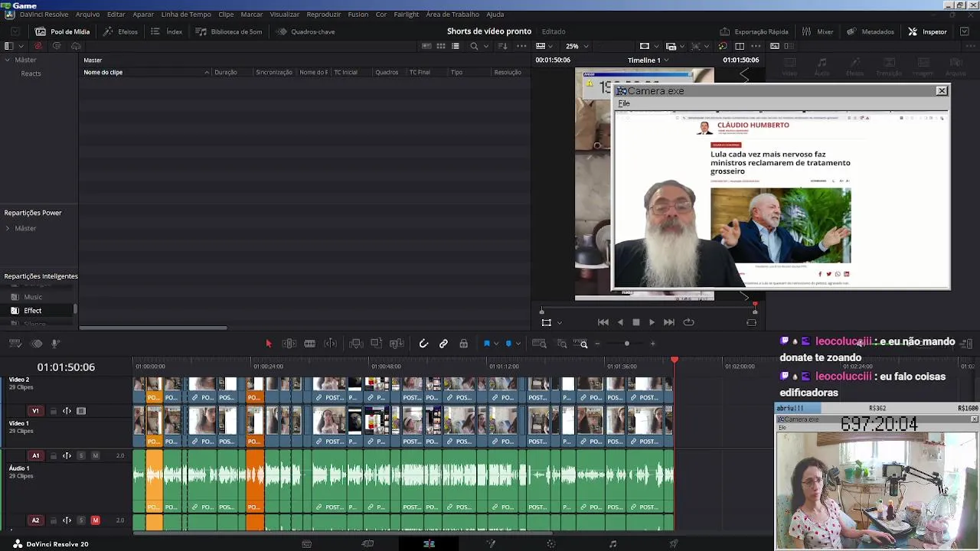Toggle position lock padlock icon

(464, 344)
